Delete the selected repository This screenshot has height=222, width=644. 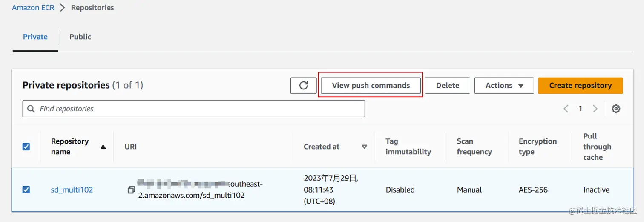(x=448, y=85)
